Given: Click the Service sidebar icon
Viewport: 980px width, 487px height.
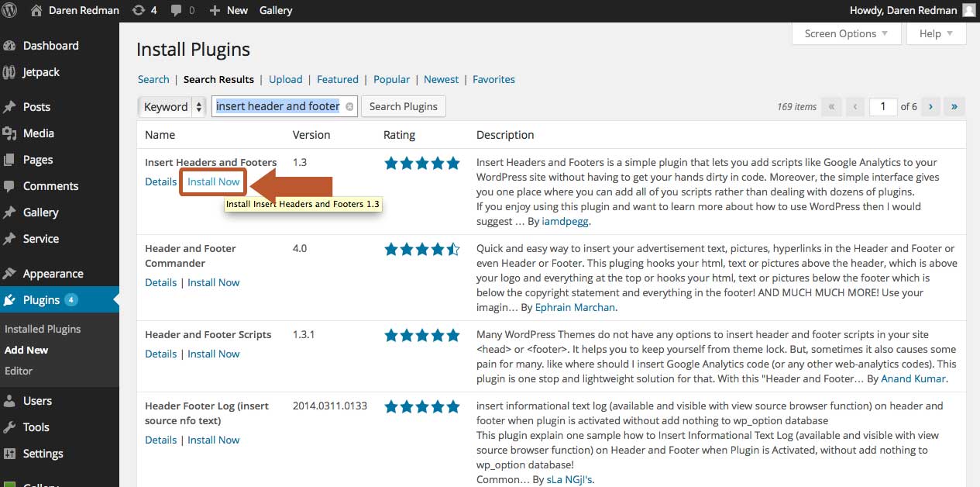Looking at the screenshot, I should 10,239.
